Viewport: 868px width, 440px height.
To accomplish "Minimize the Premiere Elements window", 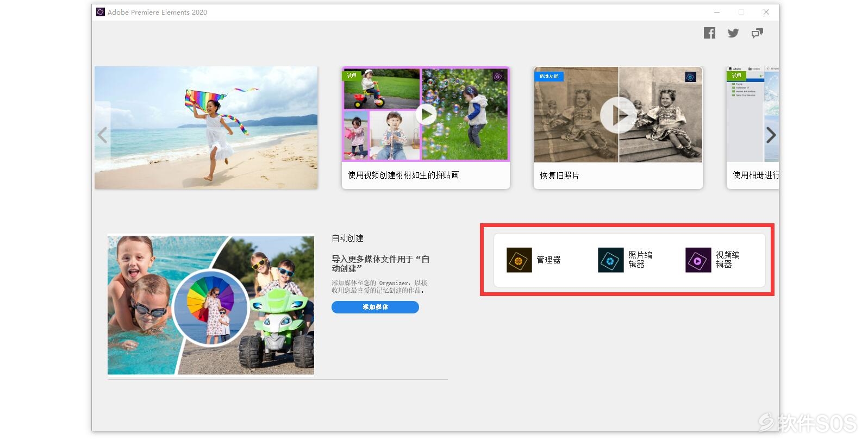I will [x=717, y=12].
